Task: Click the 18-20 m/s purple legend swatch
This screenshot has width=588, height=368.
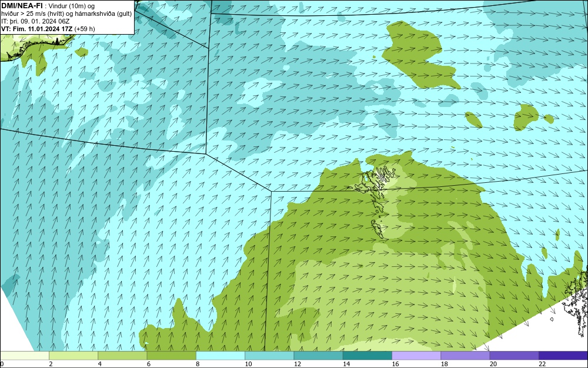Action: pos(465,355)
